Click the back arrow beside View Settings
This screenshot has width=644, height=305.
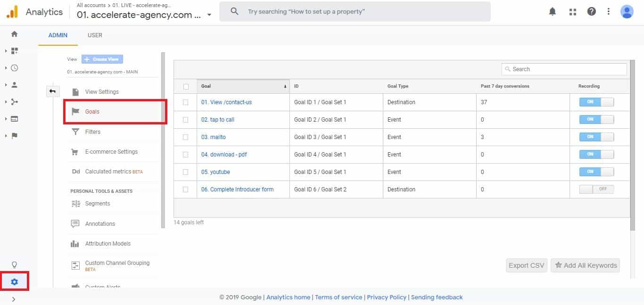coord(53,91)
